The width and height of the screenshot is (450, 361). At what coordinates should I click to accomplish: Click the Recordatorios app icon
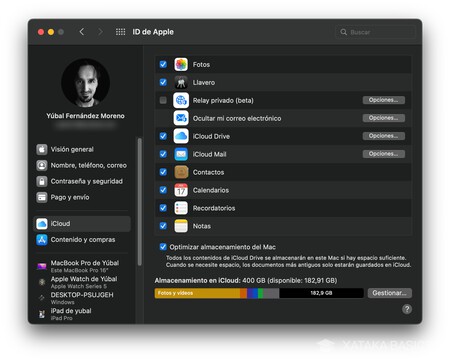coord(181,208)
